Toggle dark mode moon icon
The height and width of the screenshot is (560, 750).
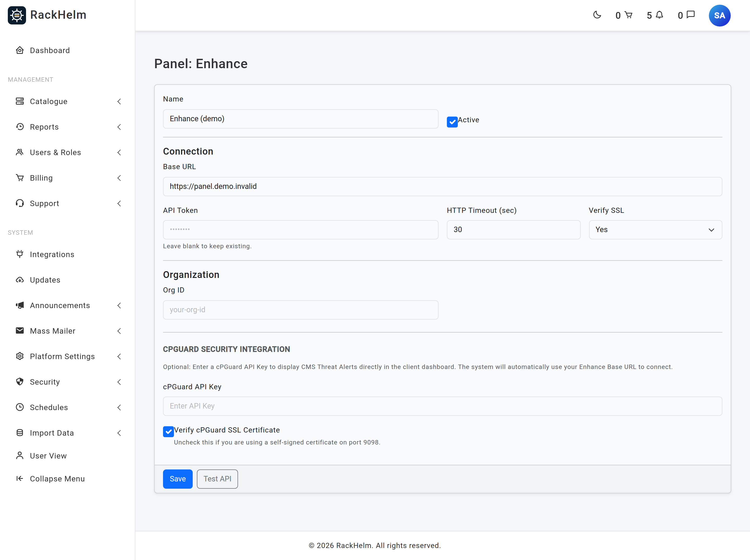point(597,15)
